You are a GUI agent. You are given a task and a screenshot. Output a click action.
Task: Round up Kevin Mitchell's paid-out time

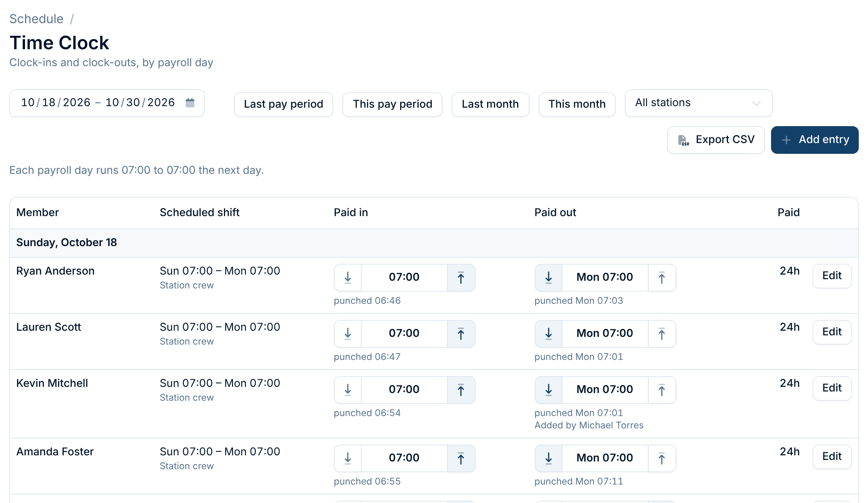pyautogui.click(x=662, y=390)
